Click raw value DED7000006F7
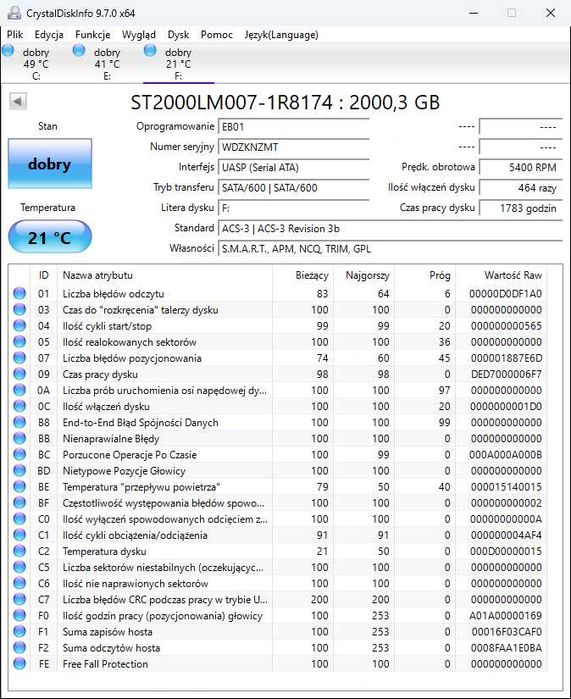The image size is (571, 699). (506, 374)
